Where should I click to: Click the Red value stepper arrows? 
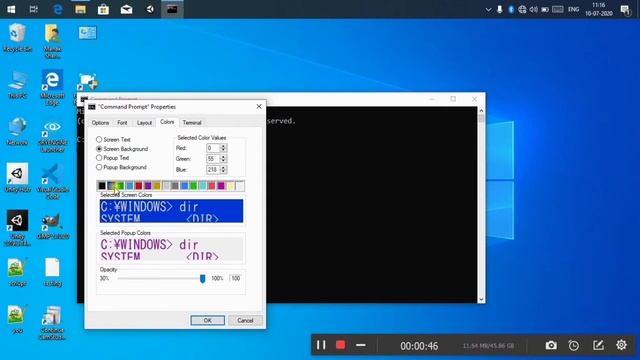[223, 148]
